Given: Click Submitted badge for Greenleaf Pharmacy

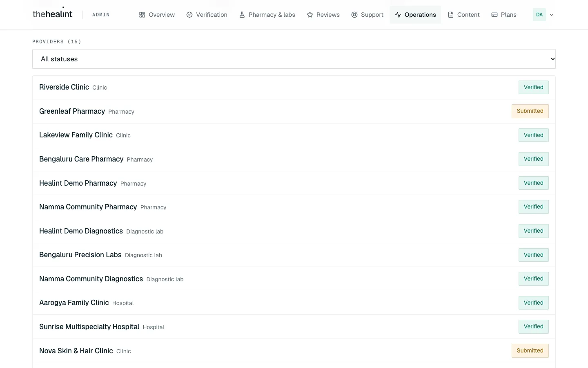Looking at the screenshot, I should click(x=530, y=111).
